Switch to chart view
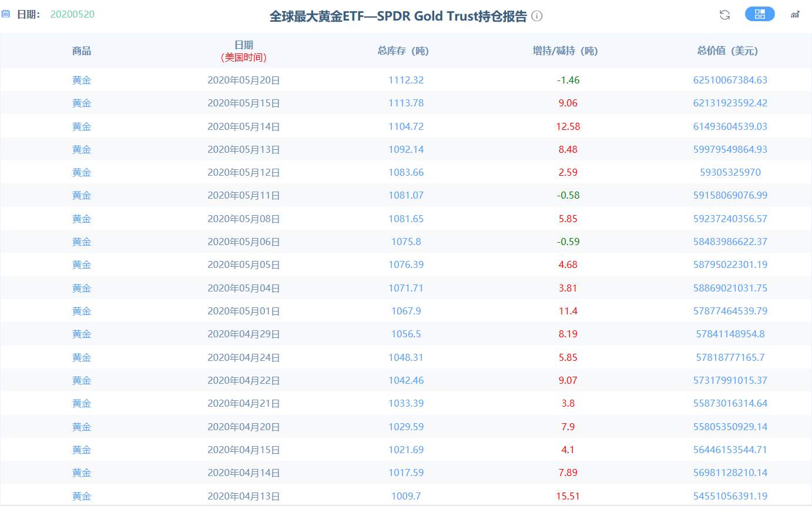 [x=795, y=15]
